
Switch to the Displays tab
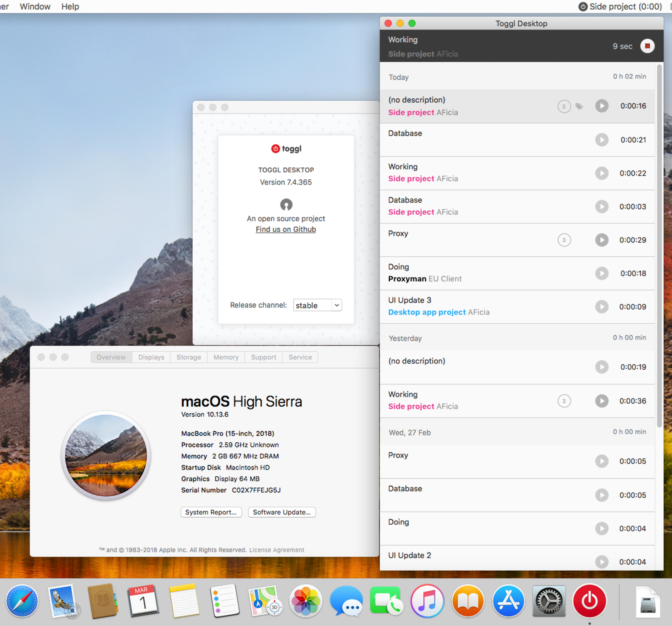(151, 357)
